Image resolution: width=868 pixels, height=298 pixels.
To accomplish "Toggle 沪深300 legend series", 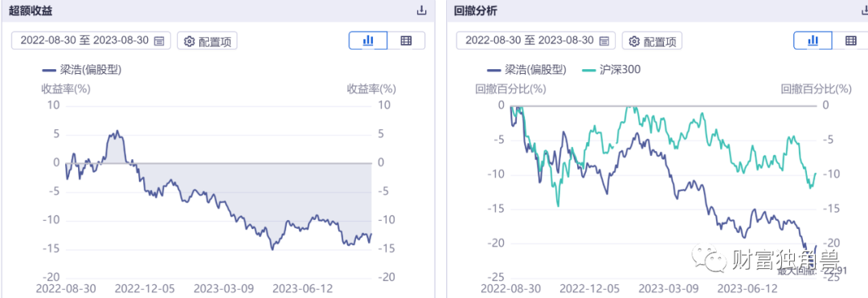I will point(612,70).
